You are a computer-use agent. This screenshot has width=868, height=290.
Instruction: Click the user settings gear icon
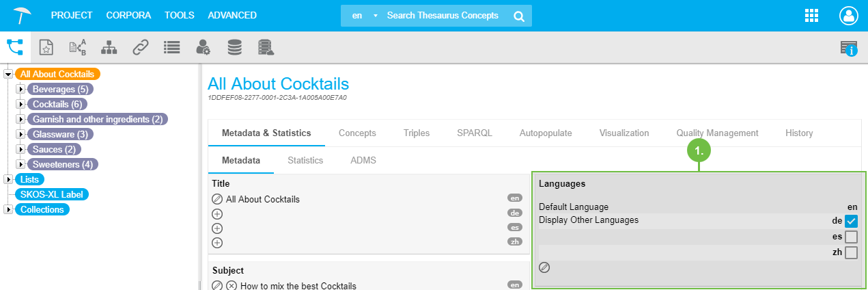[203, 47]
